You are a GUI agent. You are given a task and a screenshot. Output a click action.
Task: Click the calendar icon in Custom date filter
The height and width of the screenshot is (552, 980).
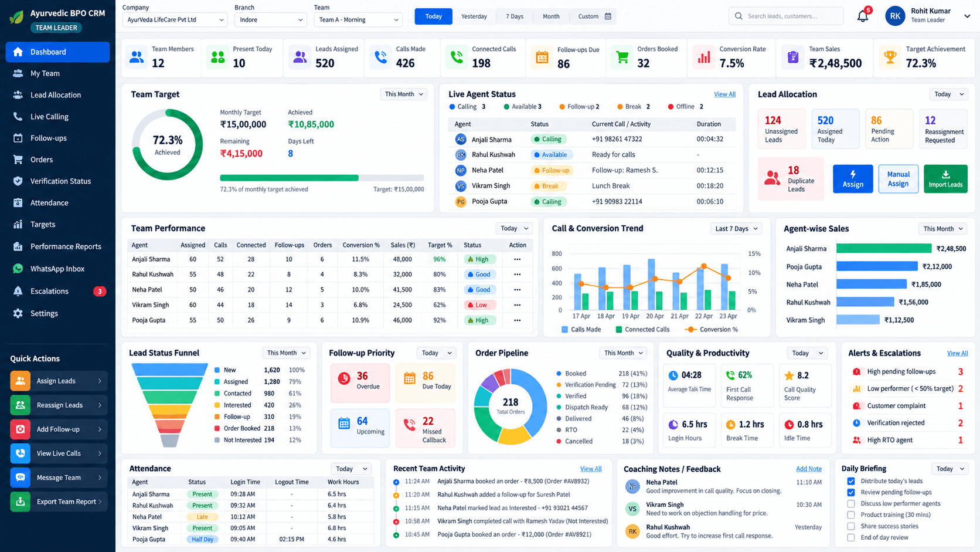click(608, 16)
